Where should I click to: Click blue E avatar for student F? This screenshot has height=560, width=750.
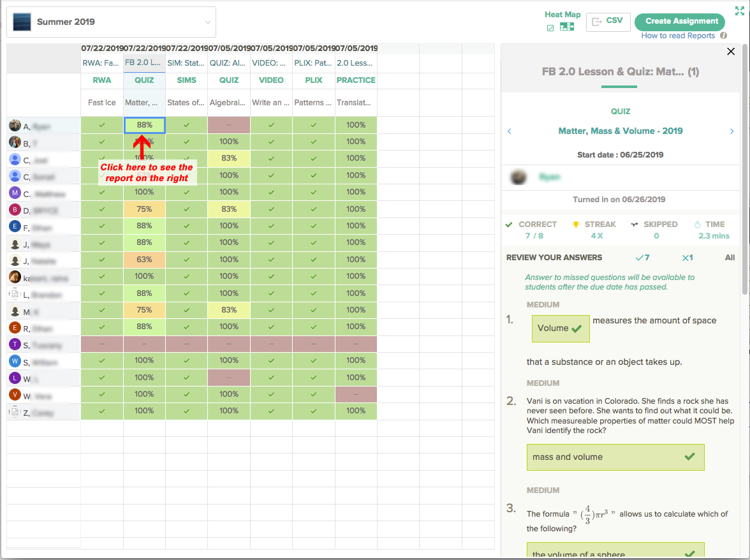15,226
